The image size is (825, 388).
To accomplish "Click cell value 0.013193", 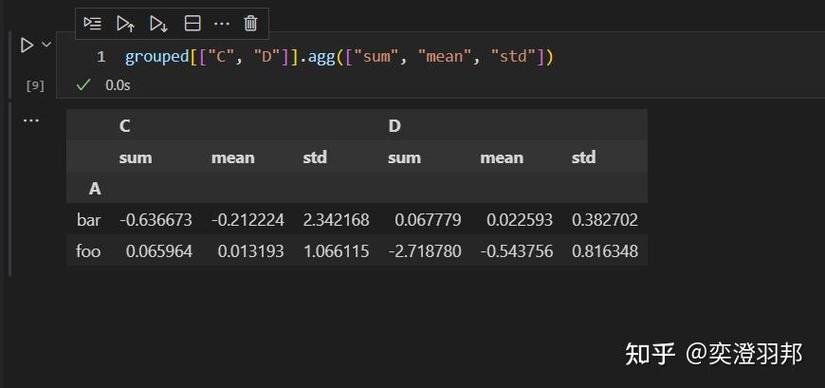I will point(251,252).
